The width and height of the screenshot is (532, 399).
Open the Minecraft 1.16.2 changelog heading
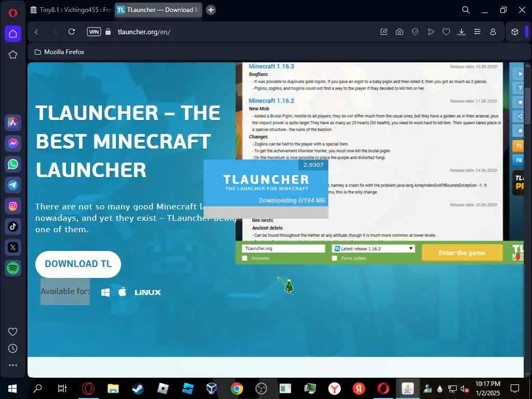coord(271,101)
